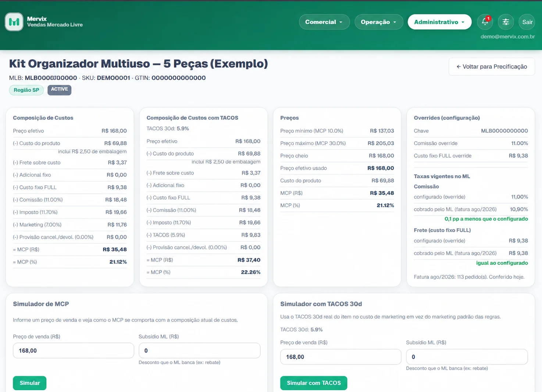
Task: Click the demo@mervix.com.br email text
Action: click(507, 37)
